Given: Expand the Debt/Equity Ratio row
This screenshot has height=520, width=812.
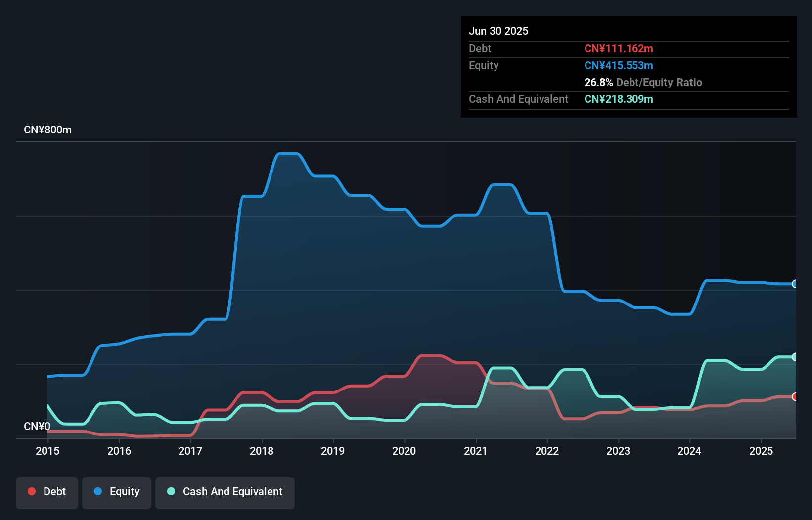Looking at the screenshot, I should point(643,83).
